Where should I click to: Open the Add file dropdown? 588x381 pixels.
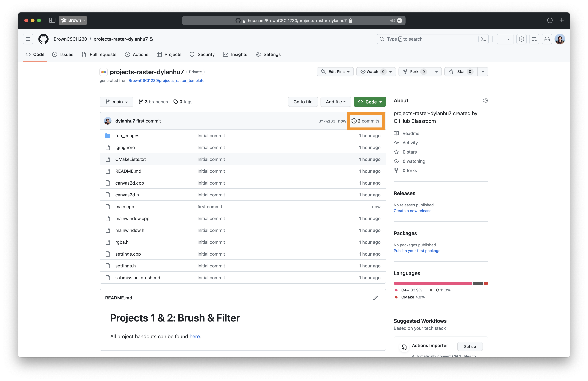[336, 102]
